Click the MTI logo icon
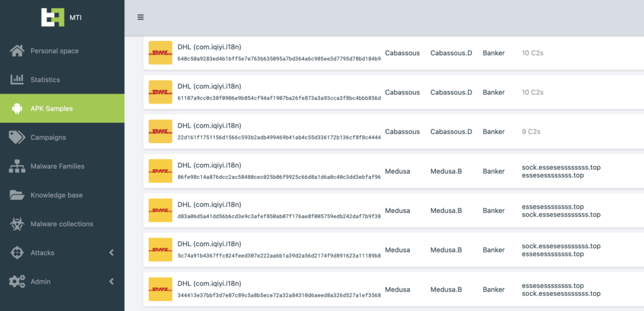The height and width of the screenshot is (311, 644). pos(53,17)
